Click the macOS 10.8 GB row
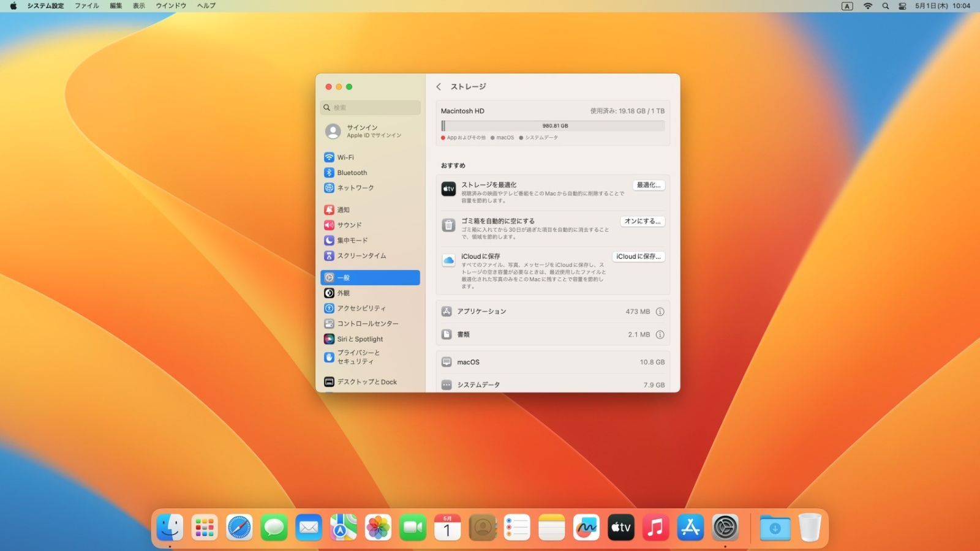 pos(552,362)
